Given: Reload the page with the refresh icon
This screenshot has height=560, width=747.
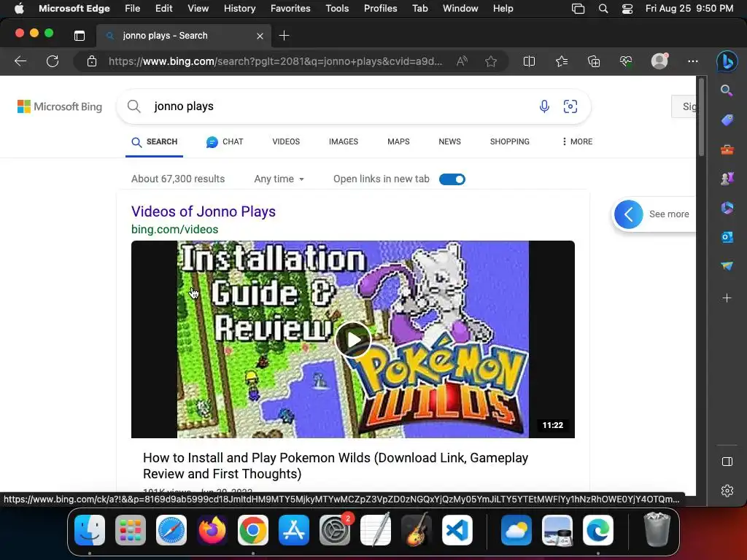Looking at the screenshot, I should pyautogui.click(x=53, y=61).
